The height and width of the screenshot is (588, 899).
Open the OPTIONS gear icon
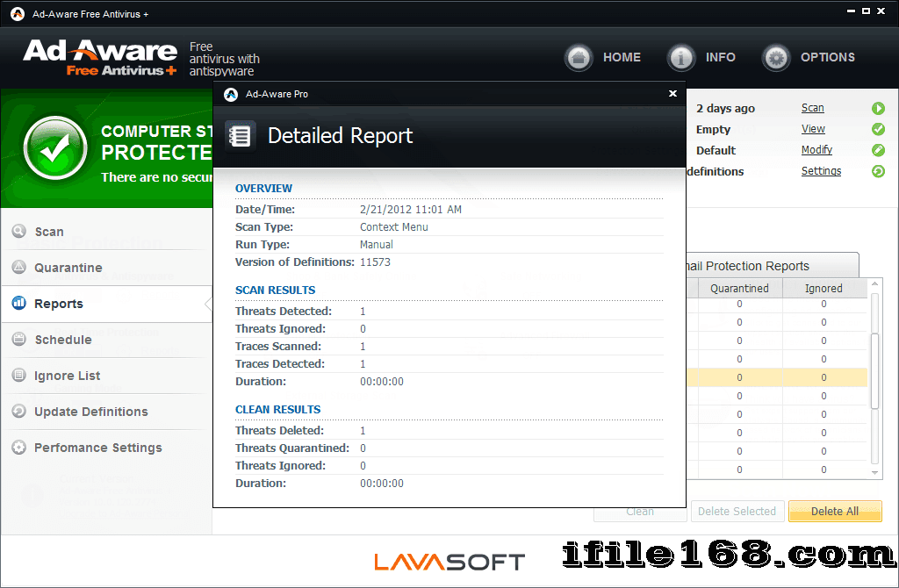(776, 58)
